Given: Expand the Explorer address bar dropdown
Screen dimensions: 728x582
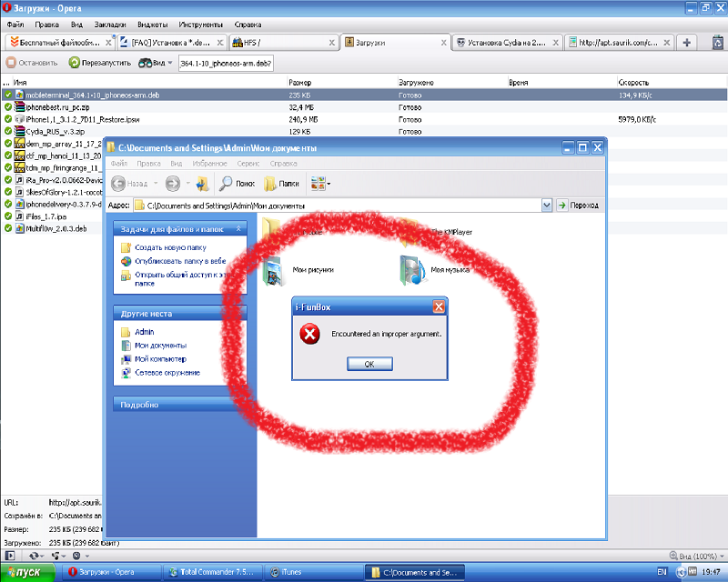Looking at the screenshot, I should pos(546,206).
